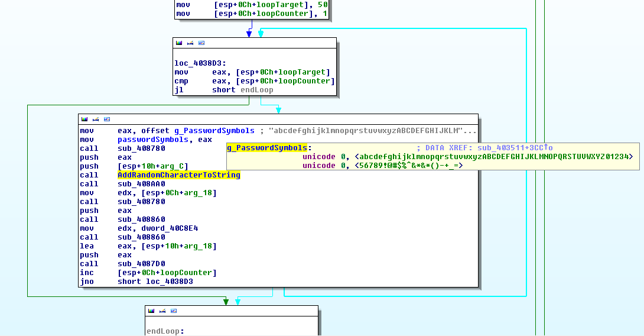Viewport: 644px width, 336px height.
Task: Click the 'mov passwordSymbols, eax' line
Action: click(146, 140)
